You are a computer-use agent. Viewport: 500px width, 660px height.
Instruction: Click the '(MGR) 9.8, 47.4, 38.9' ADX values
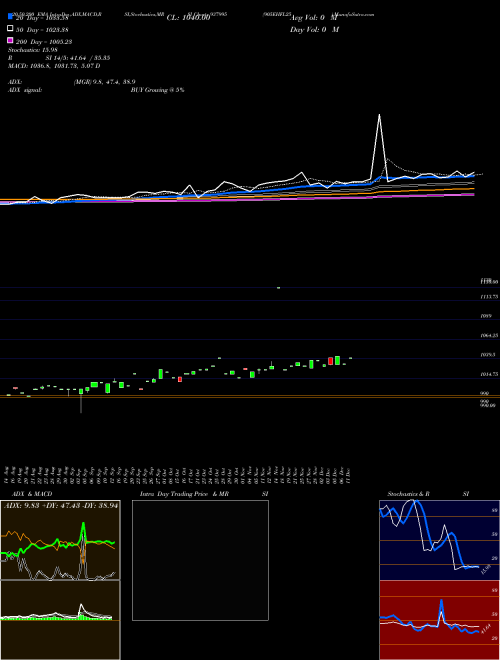[104, 82]
